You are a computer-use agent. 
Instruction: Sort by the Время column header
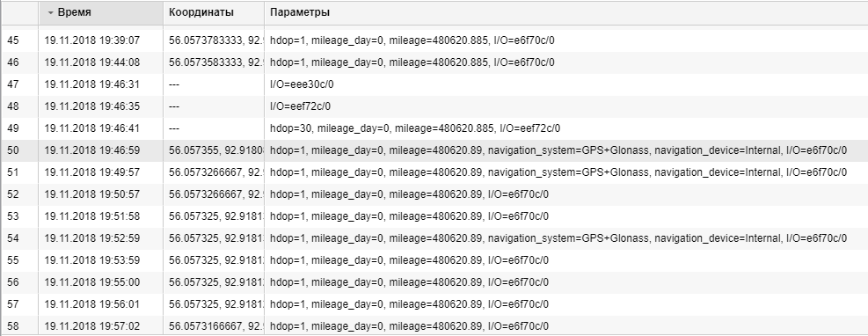tap(101, 12)
